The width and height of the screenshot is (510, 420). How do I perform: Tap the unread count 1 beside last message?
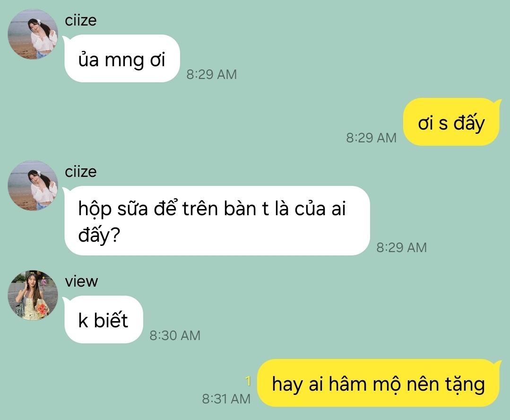[248, 381]
